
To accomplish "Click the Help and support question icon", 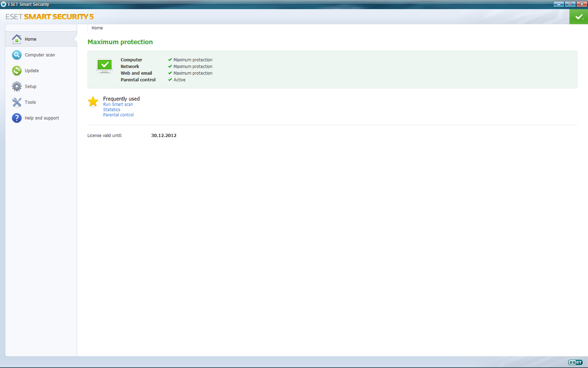I will [17, 118].
